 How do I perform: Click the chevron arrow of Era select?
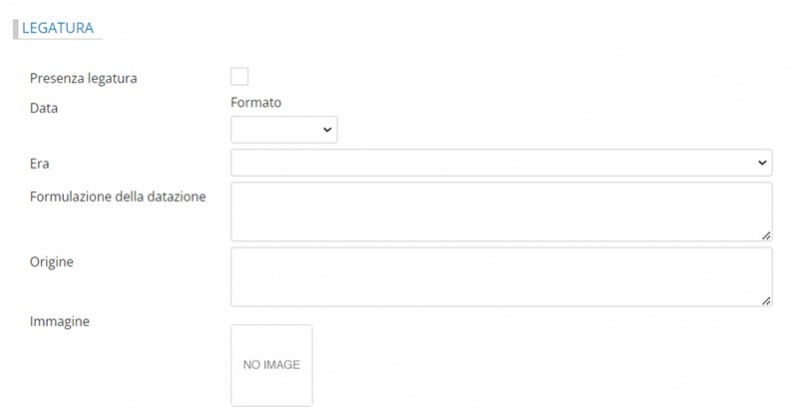pyautogui.click(x=762, y=162)
